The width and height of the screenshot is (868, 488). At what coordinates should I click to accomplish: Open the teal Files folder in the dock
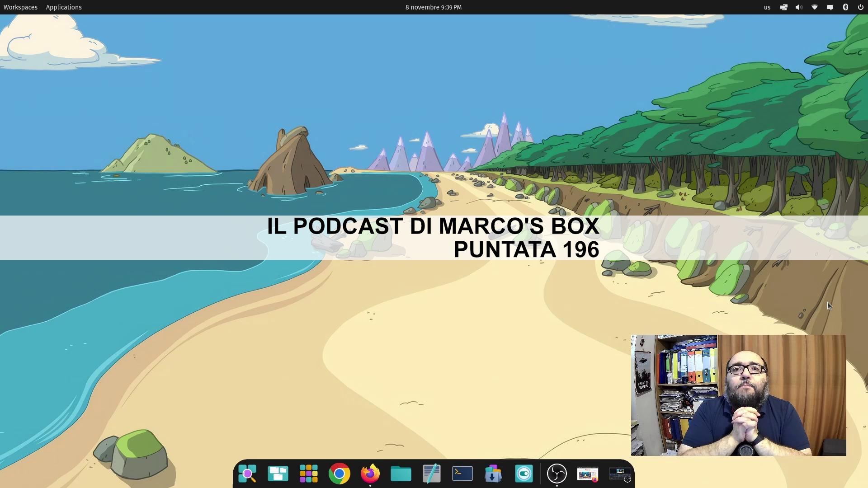401,474
